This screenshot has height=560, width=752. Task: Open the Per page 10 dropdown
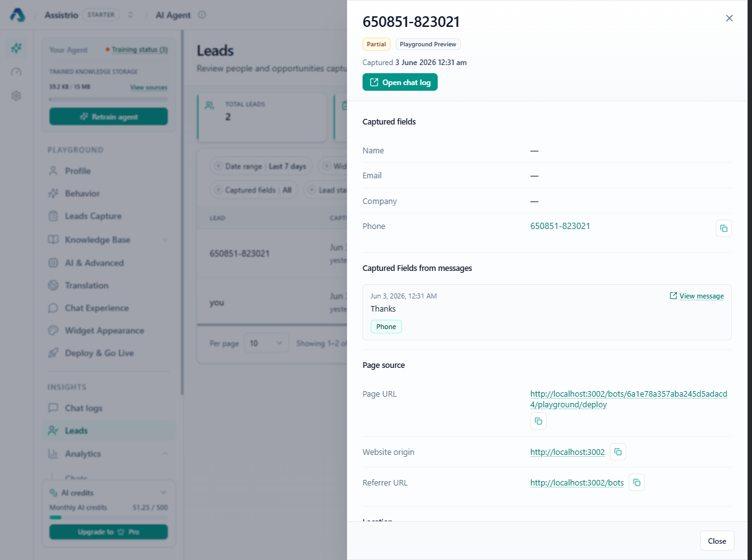tap(267, 343)
